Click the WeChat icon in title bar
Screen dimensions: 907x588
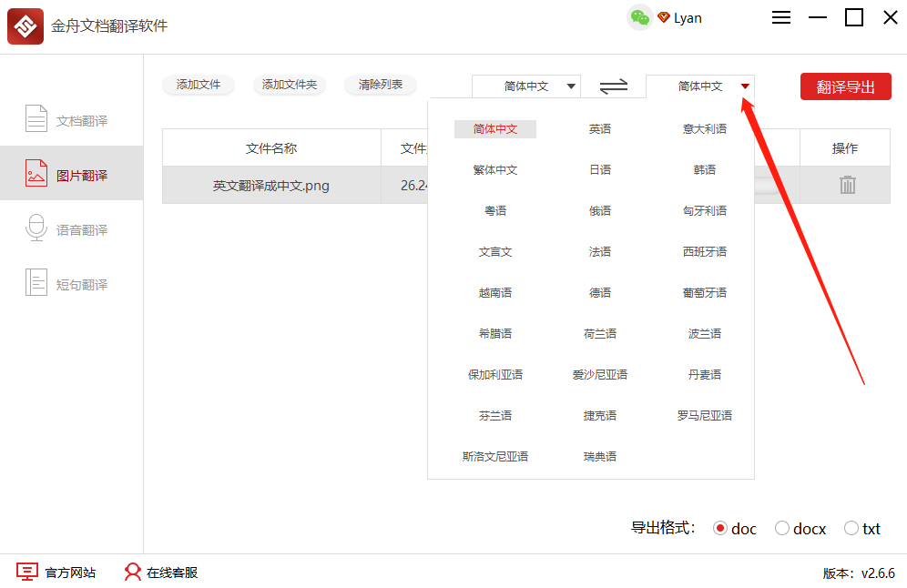tap(640, 18)
